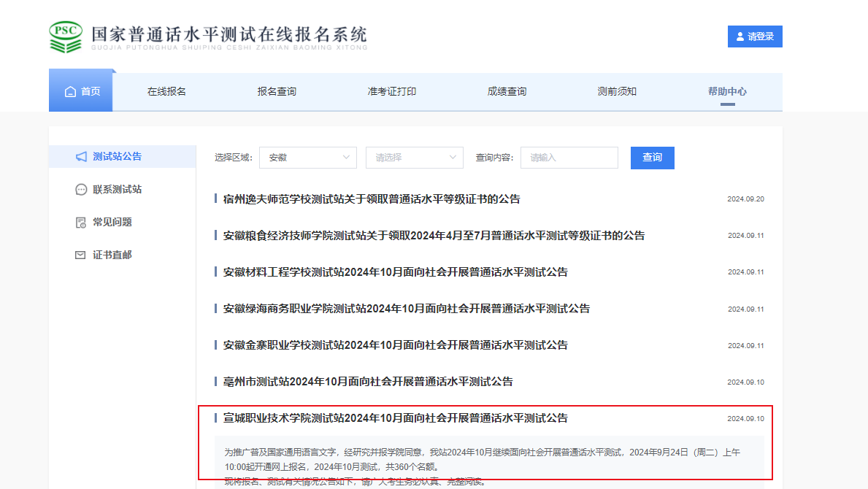Open the 帮助中心 menu item
Viewport: 868px width, 489px height.
pyautogui.click(x=727, y=91)
